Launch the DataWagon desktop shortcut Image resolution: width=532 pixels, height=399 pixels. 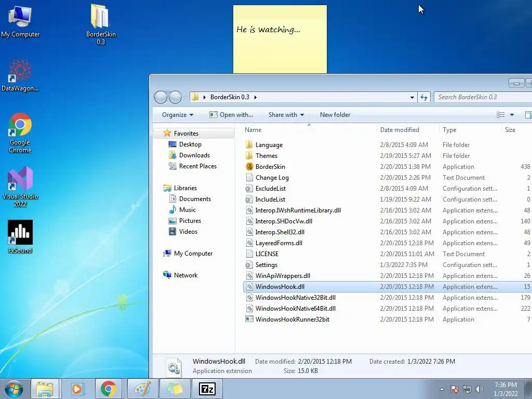click(x=20, y=75)
